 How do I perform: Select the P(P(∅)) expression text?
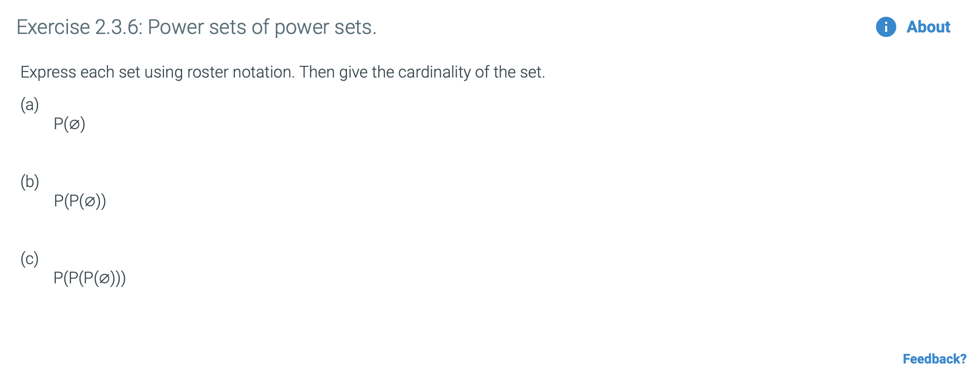80,200
